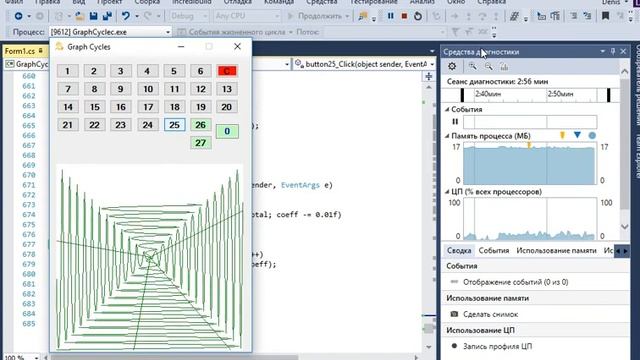Collapse the События section in diagnostics
The image size is (640, 360).
447,109
